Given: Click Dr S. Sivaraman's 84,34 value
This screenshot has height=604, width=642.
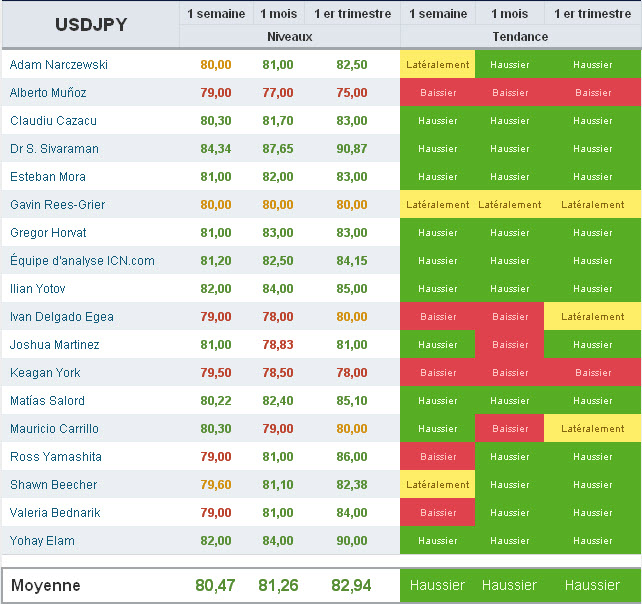Looking at the screenshot, I should click(216, 149).
